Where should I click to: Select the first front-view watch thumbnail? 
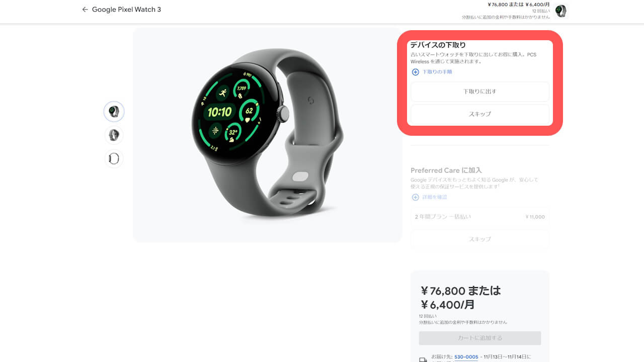[x=114, y=112]
